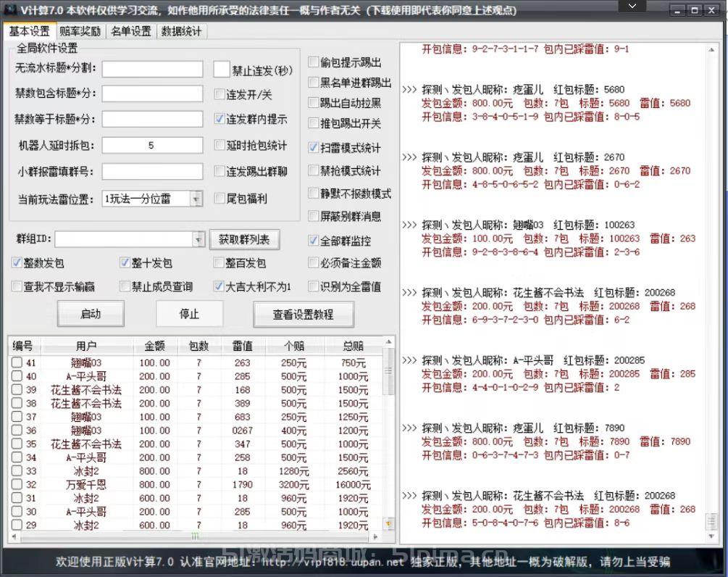
Task: Sort by the 用户 column header
Action: pos(86,346)
